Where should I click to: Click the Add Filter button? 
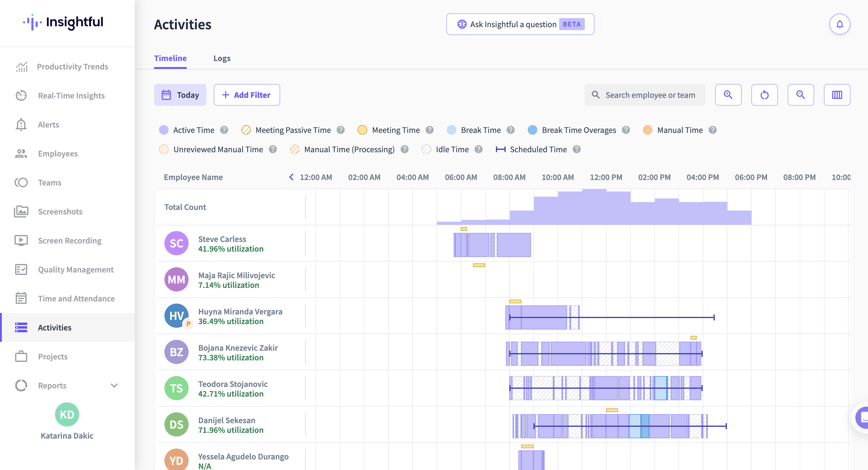pos(247,95)
